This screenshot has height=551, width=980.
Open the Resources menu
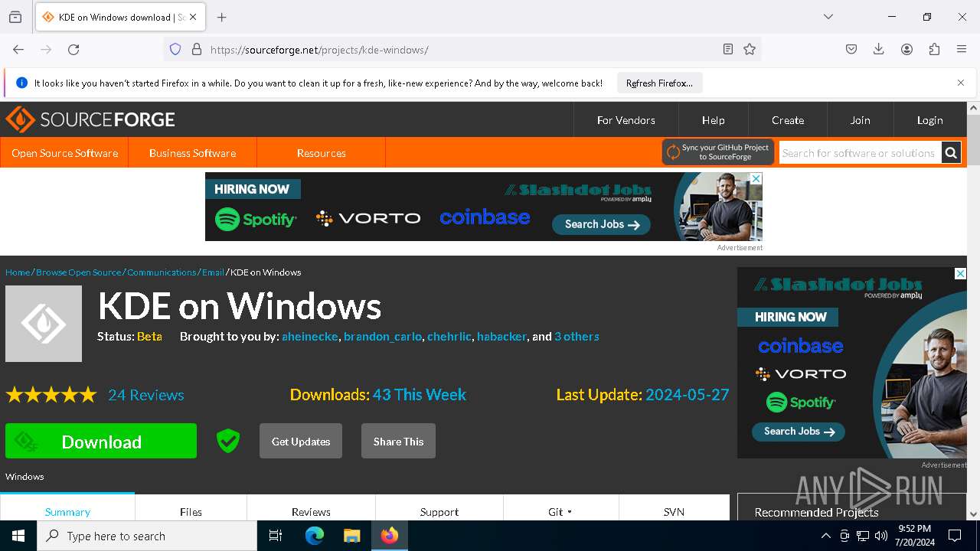[x=321, y=153]
